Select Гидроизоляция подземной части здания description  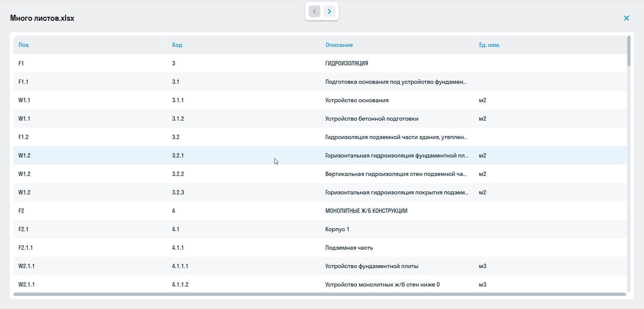click(x=396, y=137)
